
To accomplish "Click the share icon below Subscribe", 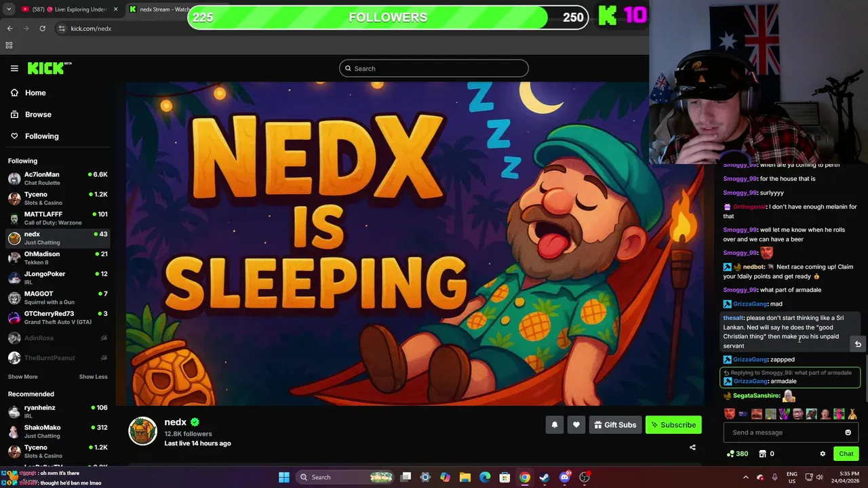I will click(x=692, y=447).
